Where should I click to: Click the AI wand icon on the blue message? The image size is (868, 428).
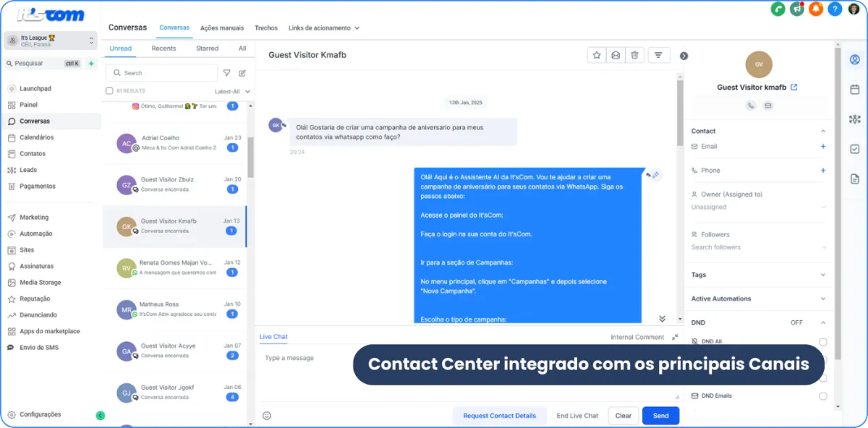click(x=655, y=175)
